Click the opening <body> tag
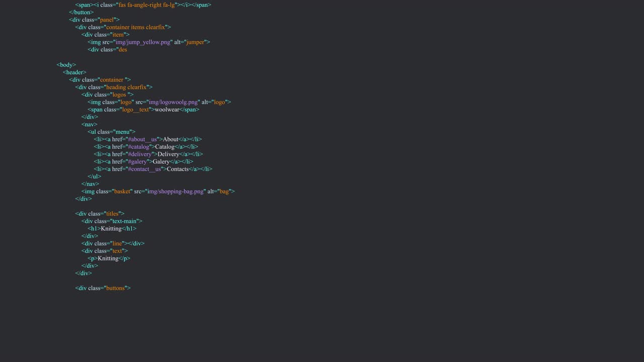This screenshot has height=362, width=644. [66, 64]
